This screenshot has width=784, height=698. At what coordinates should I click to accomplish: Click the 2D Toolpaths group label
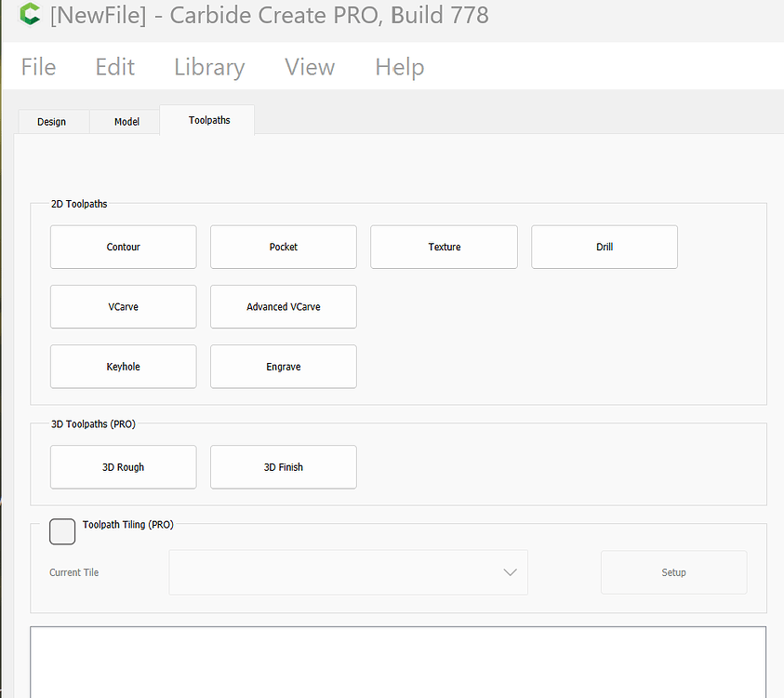tap(79, 204)
